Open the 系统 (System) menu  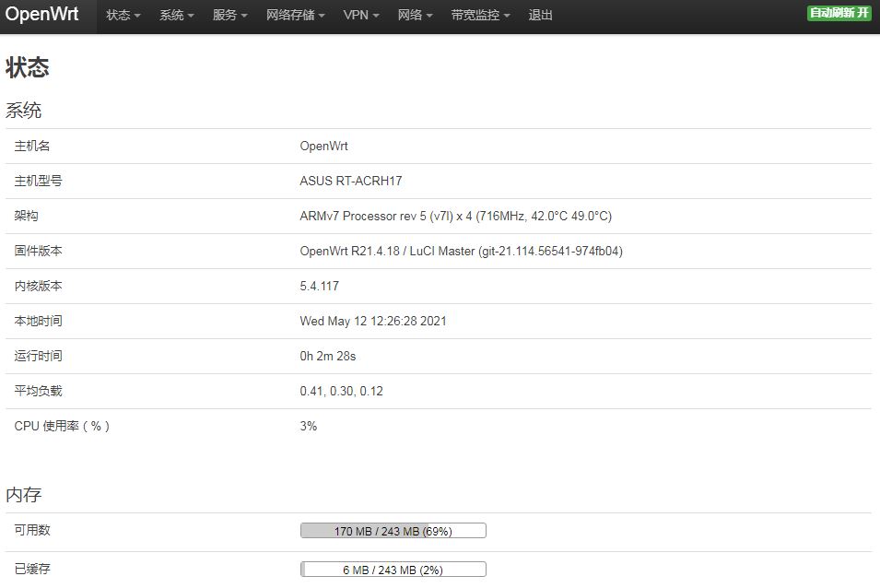171,15
